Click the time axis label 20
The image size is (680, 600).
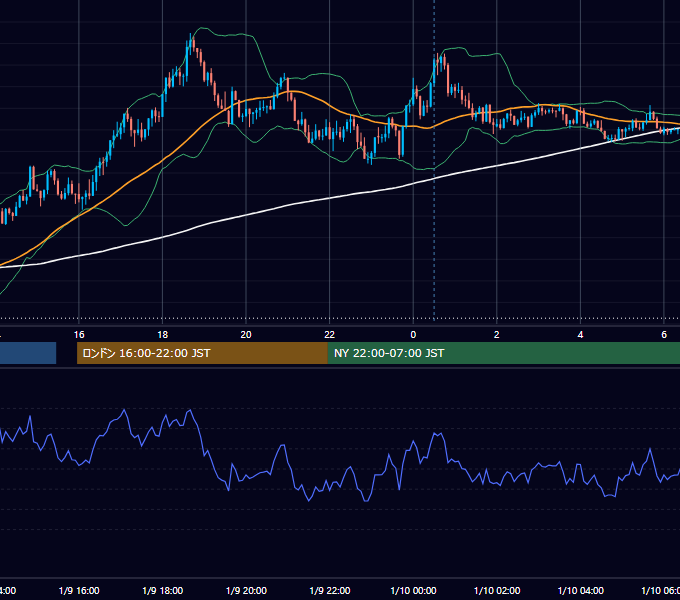pos(246,335)
